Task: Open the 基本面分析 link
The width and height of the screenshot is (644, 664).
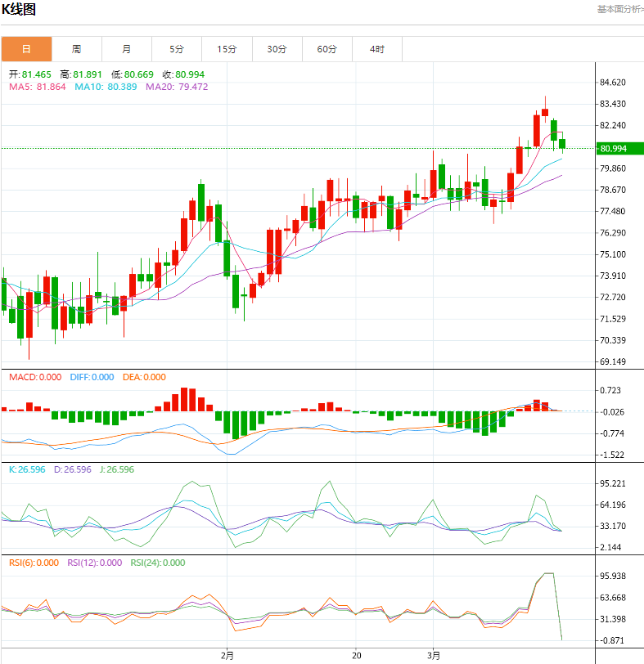Action: click(x=619, y=9)
